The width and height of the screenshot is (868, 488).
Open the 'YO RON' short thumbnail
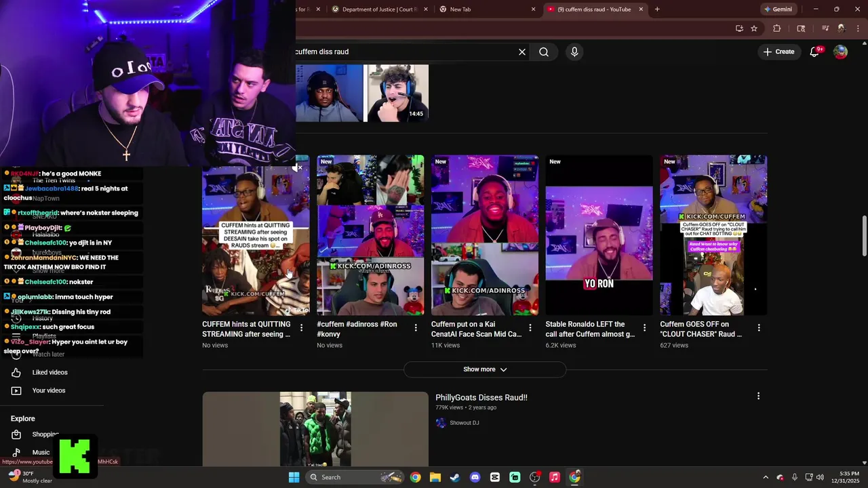[x=599, y=235]
